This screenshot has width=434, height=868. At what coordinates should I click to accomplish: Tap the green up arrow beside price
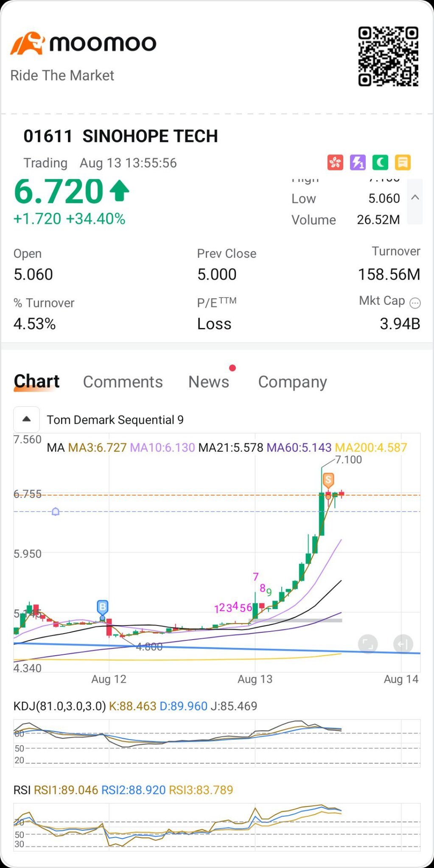(120, 191)
